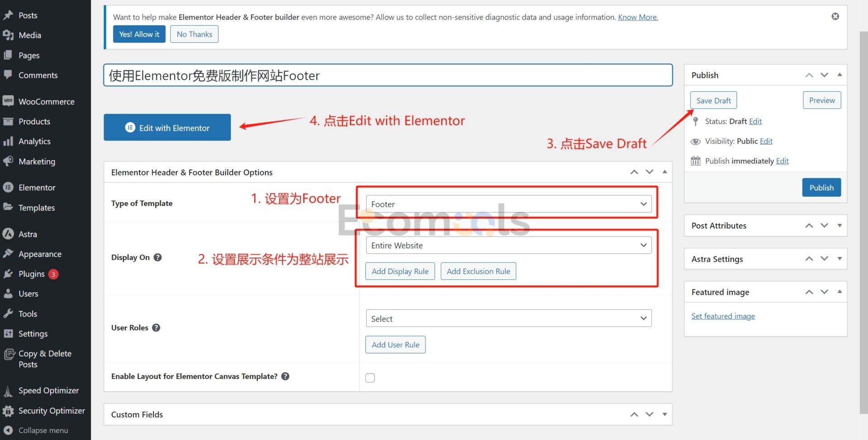This screenshot has height=440, width=868.
Task: Edit the post Status link
Action: (755, 121)
